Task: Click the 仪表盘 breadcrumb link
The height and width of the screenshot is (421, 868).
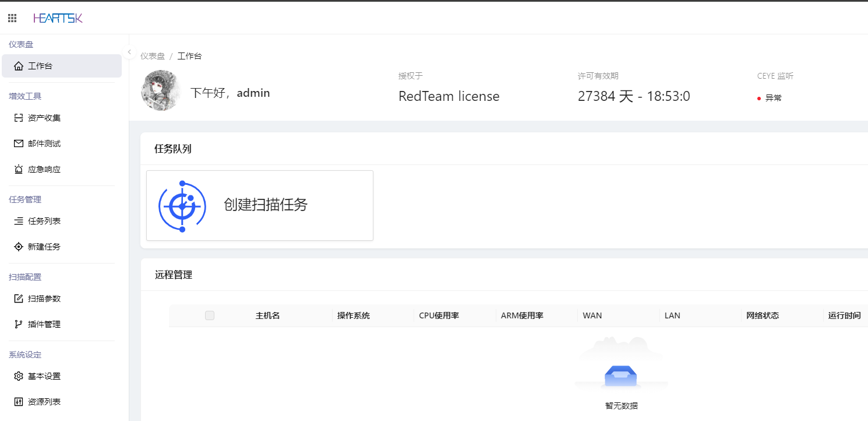Action: [x=154, y=55]
